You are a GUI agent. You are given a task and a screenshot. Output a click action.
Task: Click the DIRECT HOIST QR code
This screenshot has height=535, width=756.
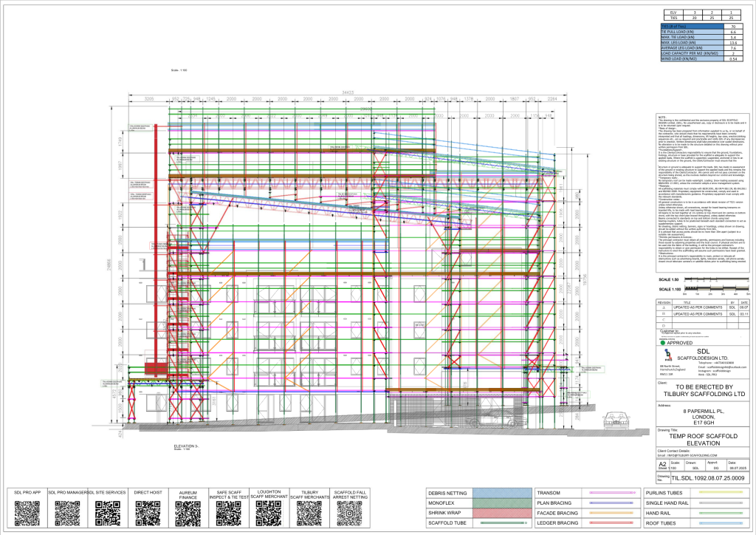pyautogui.click(x=148, y=513)
